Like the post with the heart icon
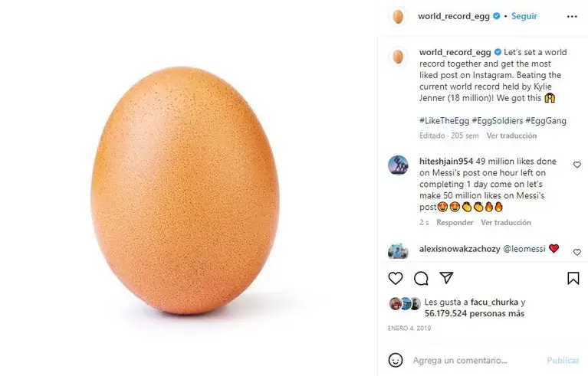Image resolution: width=588 pixels, height=376 pixels. (396, 278)
